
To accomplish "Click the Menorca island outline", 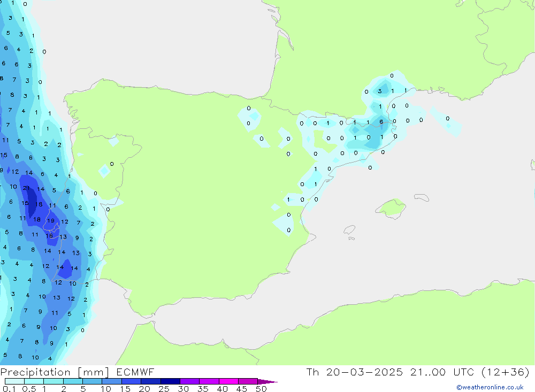I will coord(422,197).
